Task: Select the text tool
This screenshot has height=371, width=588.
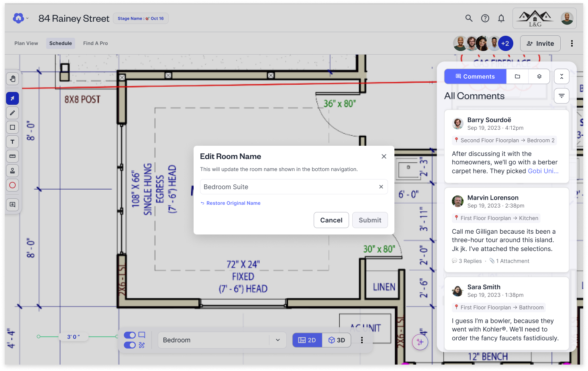Action: tap(12, 142)
